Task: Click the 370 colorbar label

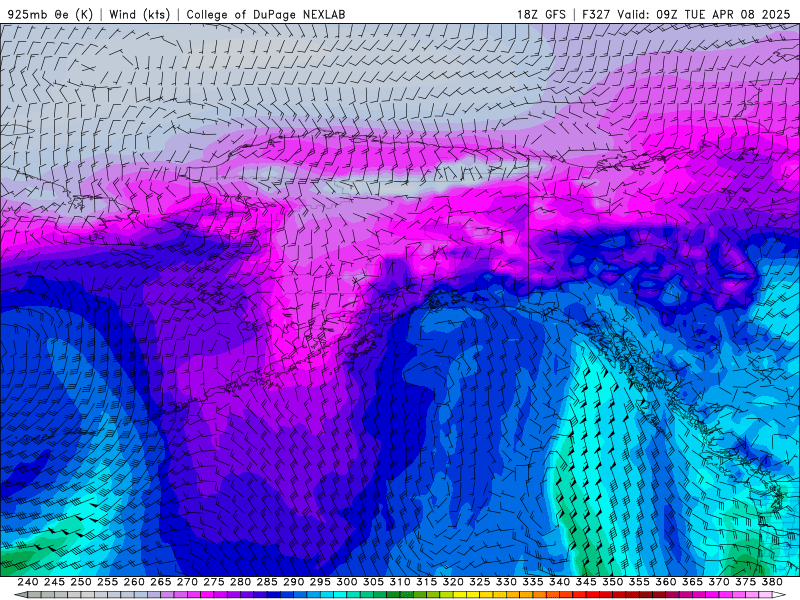Action: pyautogui.click(x=719, y=582)
